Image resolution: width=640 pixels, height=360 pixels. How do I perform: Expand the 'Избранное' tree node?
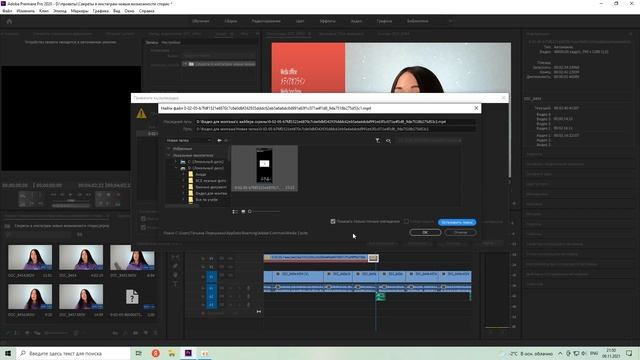click(x=169, y=149)
